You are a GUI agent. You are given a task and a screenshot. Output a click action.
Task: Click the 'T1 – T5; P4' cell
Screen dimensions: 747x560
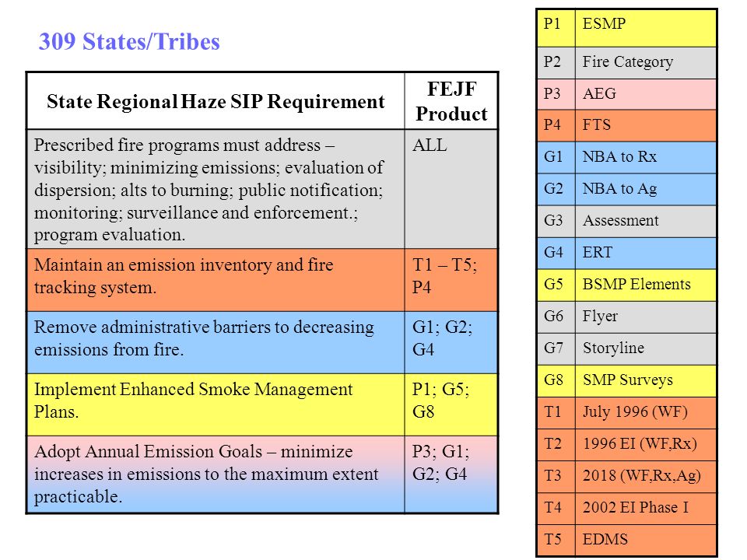[451, 280]
